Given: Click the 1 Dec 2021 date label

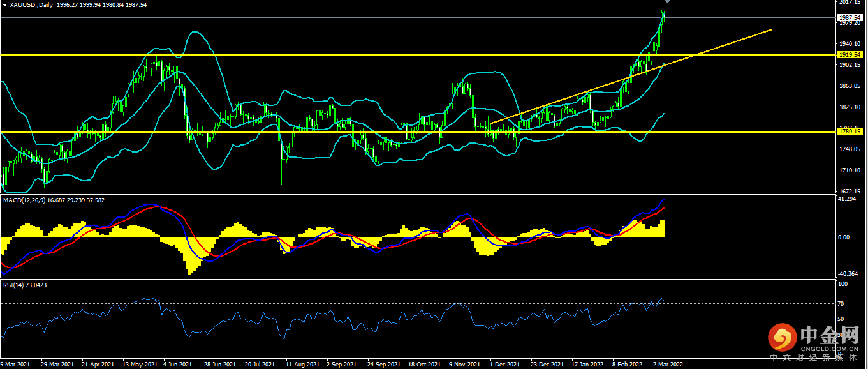Looking at the screenshot, I should click(504, 365).
